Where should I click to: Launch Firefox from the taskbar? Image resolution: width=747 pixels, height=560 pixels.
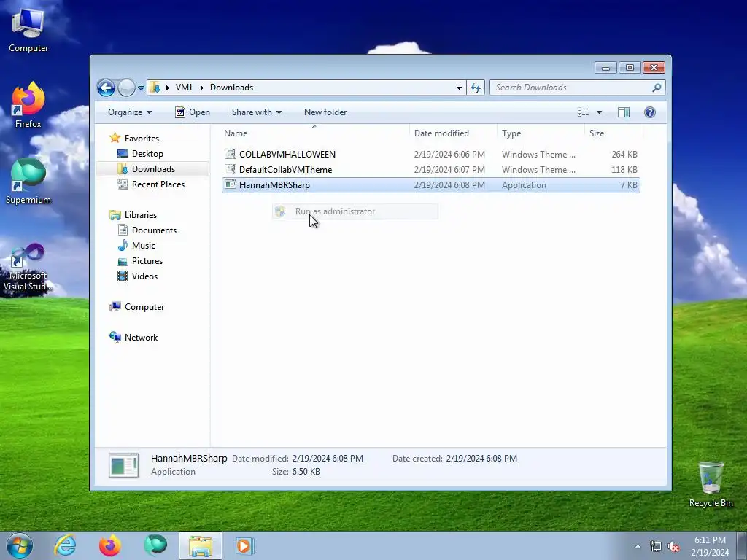(x=109, y=545)
